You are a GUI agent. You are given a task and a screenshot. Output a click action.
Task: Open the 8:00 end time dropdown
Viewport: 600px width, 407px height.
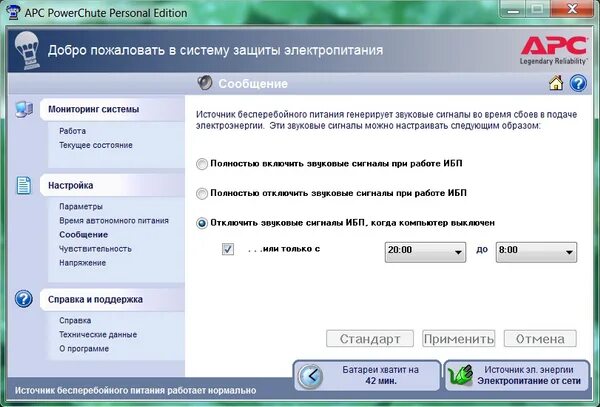coord(536,252)
